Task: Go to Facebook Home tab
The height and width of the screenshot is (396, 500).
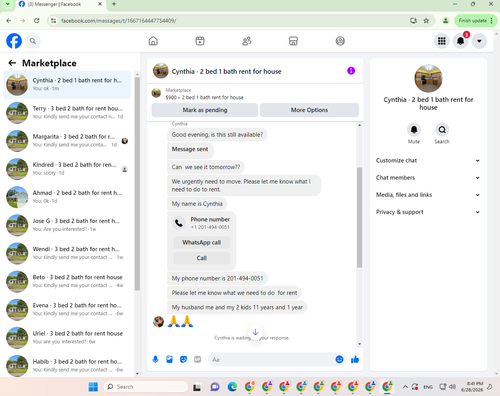Action: pos(153,41)
